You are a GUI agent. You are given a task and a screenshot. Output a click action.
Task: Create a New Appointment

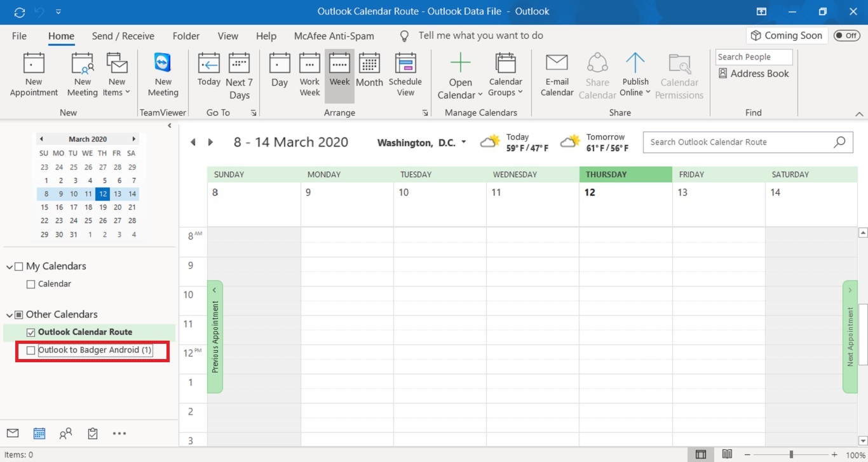click(34, 75)
